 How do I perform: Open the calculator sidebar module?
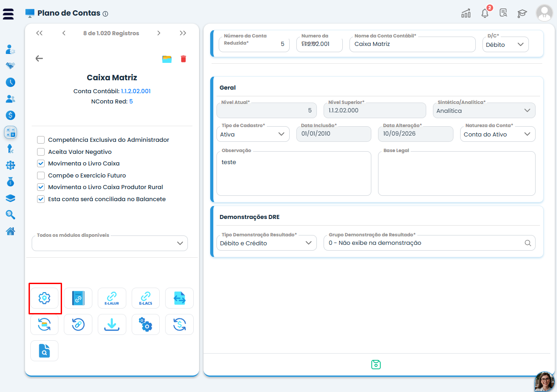[11, 132]
